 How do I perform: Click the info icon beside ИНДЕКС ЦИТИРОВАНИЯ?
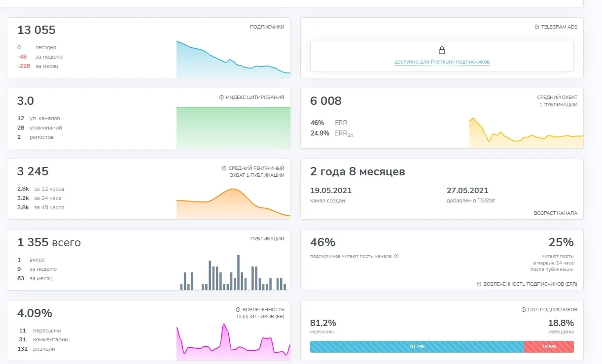221,98
